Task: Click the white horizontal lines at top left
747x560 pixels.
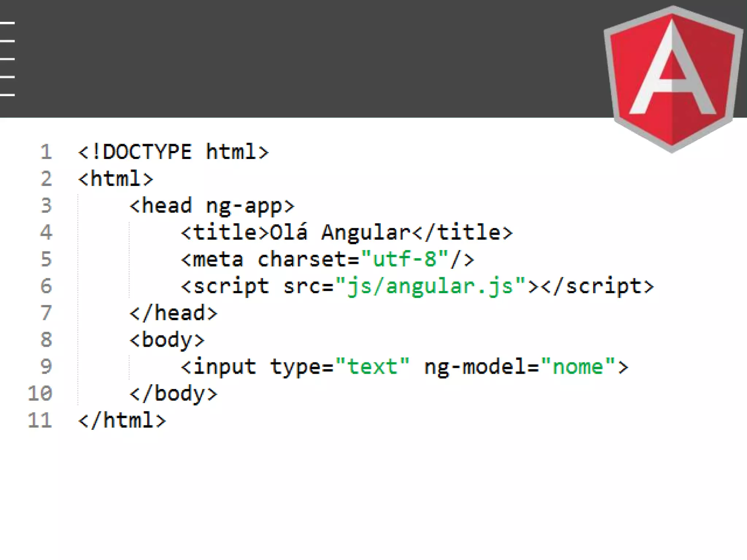Action: (7, 59)
